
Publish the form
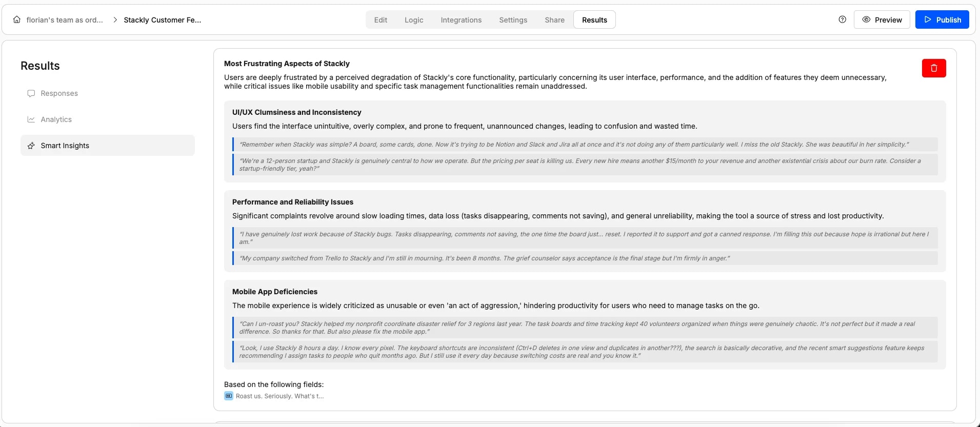click(943, 19)
